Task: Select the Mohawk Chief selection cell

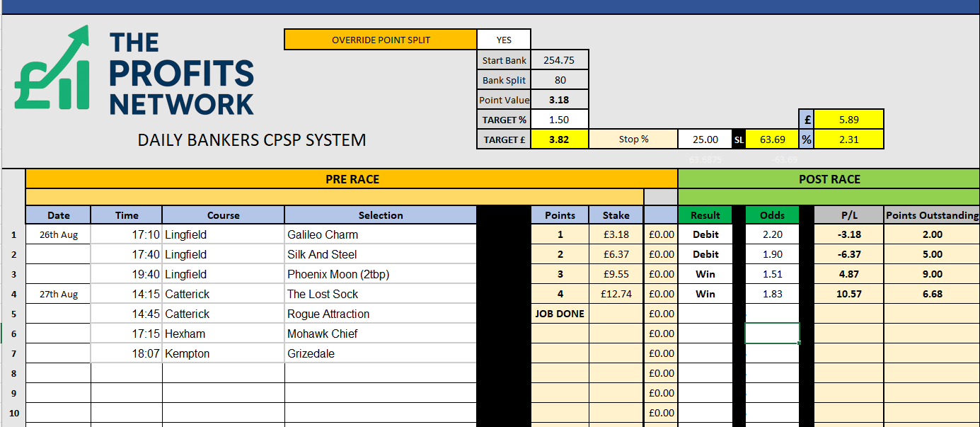Action: coord(380,334)
